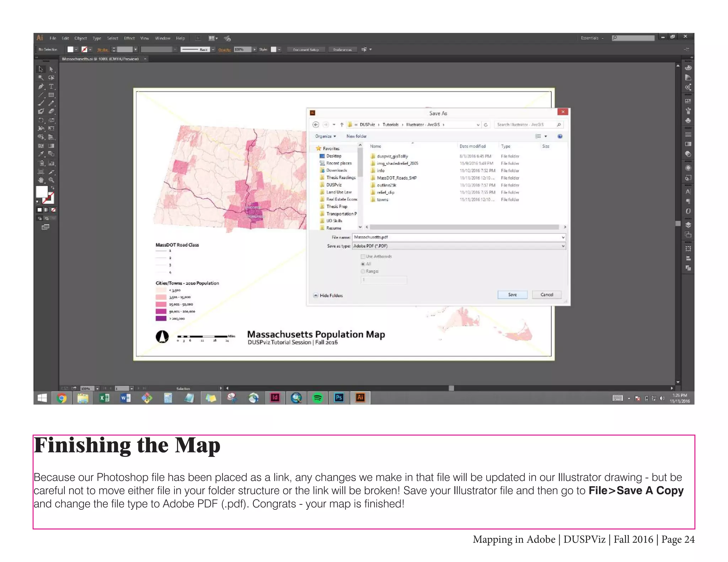Open Photoshop from the taskbar
Viewport: 728px width, 562px height.
coord(339,398)
